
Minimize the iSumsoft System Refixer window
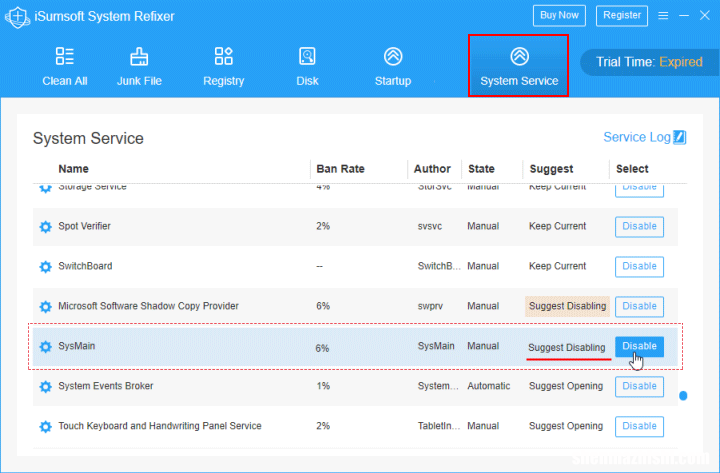(684, 16)
